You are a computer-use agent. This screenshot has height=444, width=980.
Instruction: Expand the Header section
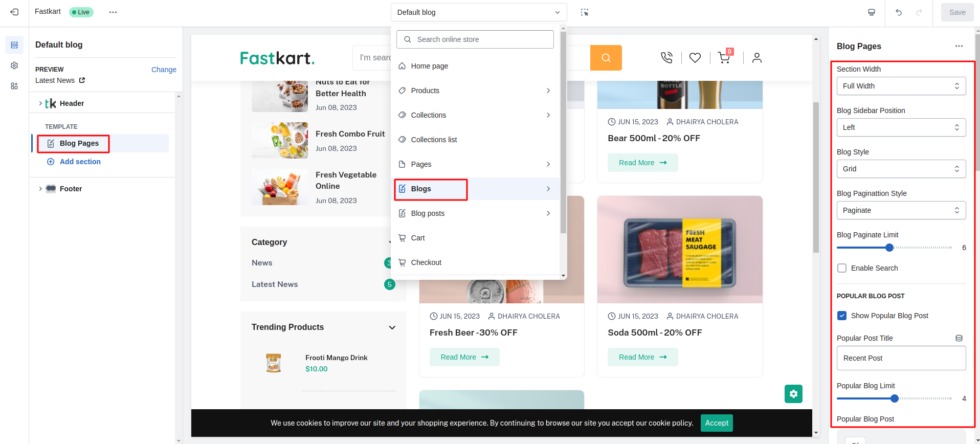(x=40, y=103)
